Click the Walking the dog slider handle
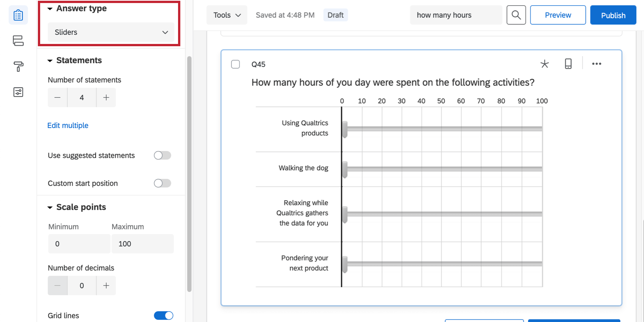The image size is (644, 322). point(345,169)
